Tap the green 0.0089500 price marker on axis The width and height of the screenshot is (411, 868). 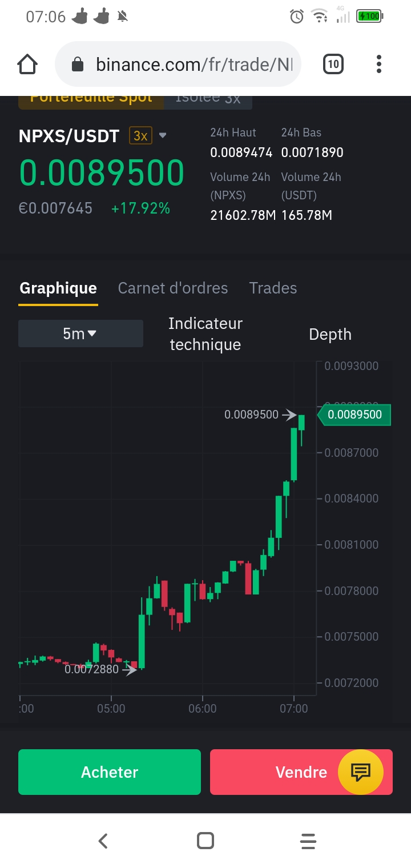click(x=354, y=415)
